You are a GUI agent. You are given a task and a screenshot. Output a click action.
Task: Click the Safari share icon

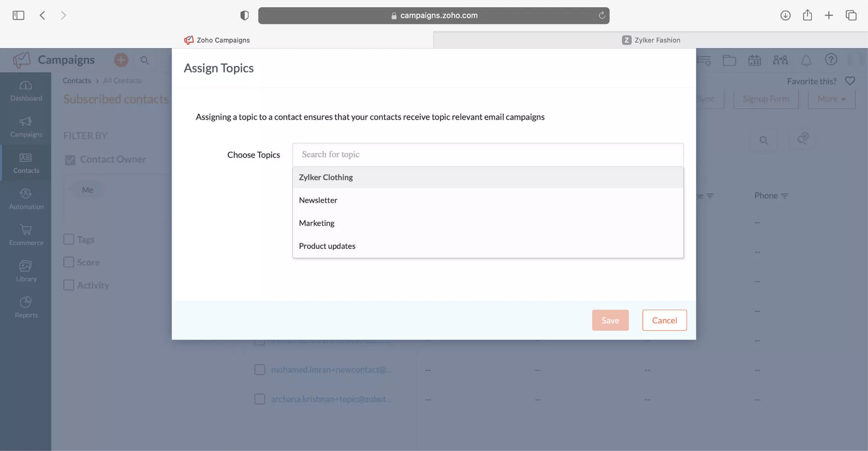click(x=807, y=16)
